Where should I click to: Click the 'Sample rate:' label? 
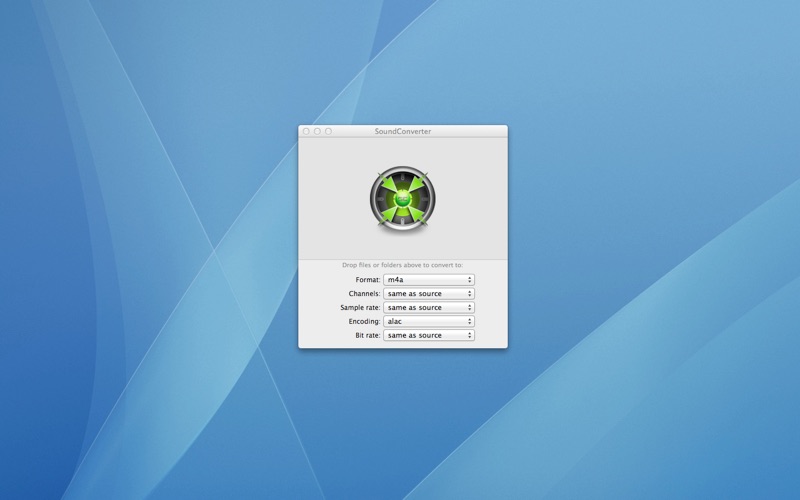tap(360, 308)
